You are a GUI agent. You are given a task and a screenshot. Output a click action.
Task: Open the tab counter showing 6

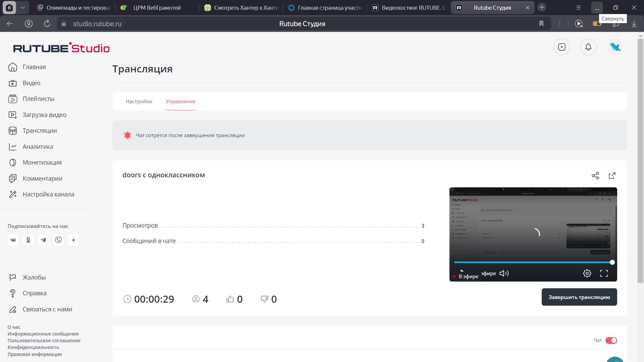click(9, 7)
